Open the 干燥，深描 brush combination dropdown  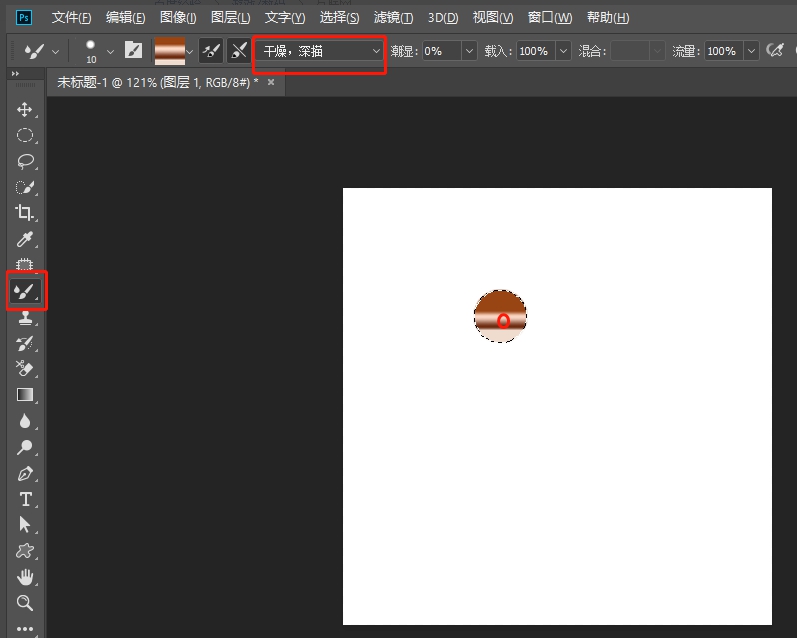click(x=320, y=50)
